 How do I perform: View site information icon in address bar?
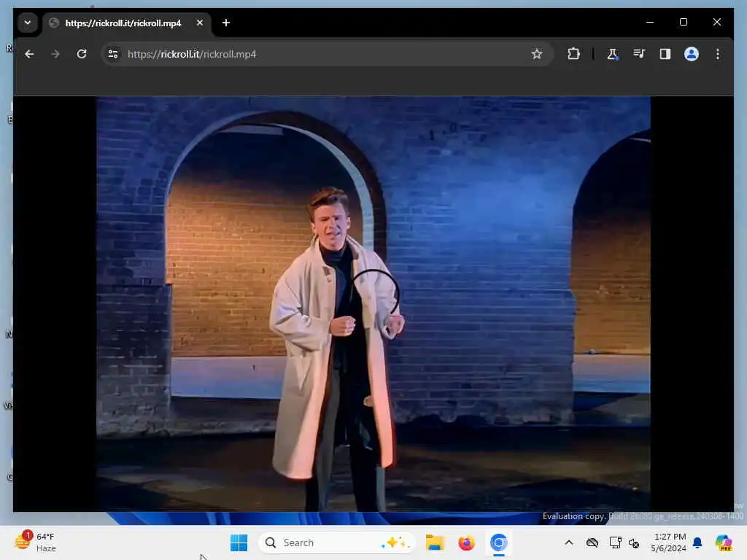(113, 54)
